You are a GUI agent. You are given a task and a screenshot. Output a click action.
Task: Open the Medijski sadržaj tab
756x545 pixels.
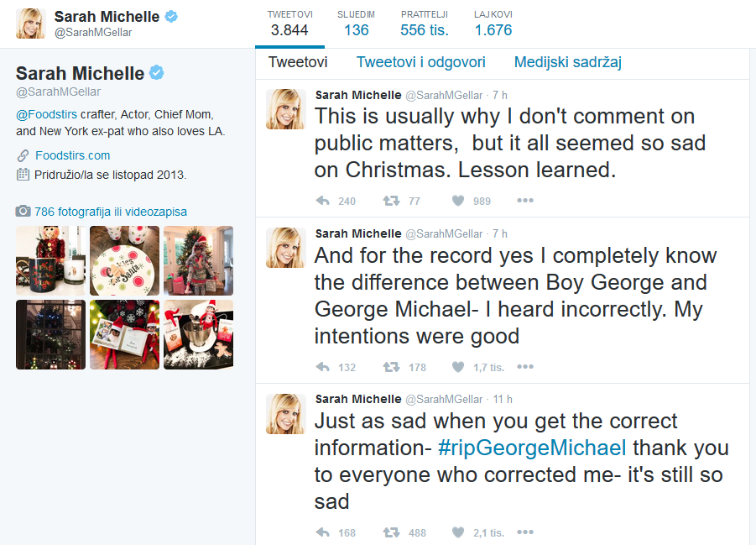click(567, 62)
